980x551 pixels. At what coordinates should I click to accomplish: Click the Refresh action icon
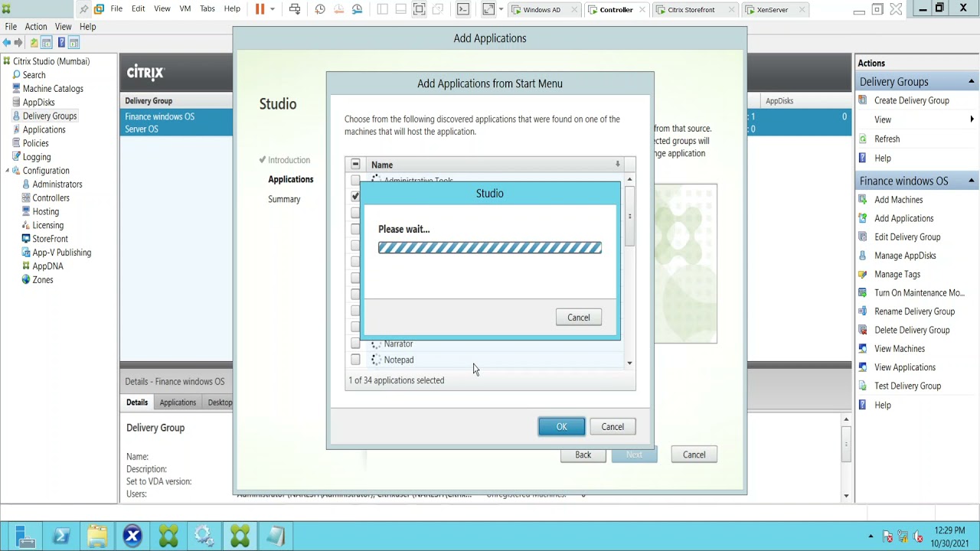(x=863, y=139)
